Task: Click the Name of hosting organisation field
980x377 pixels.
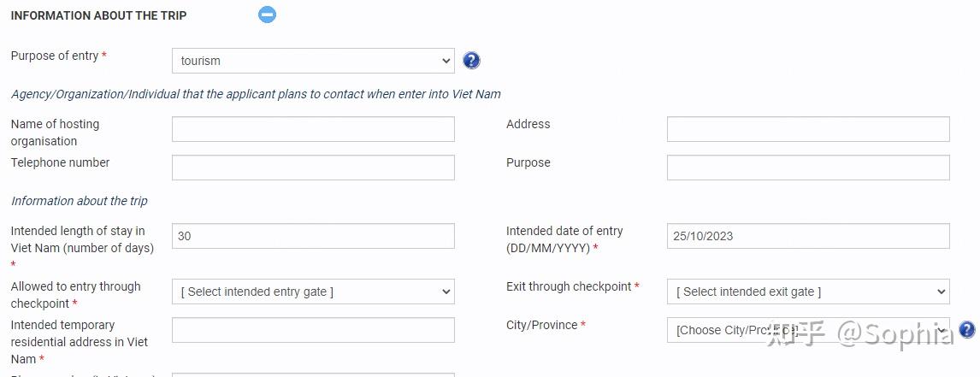Action: pos(313,129)
